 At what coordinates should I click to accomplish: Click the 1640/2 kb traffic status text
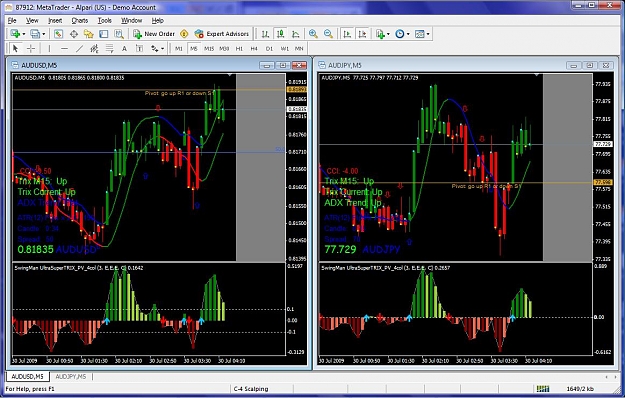(x=580, y=389)
